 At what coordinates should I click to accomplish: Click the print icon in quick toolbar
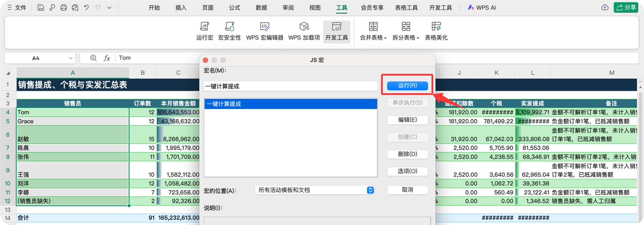64,8
